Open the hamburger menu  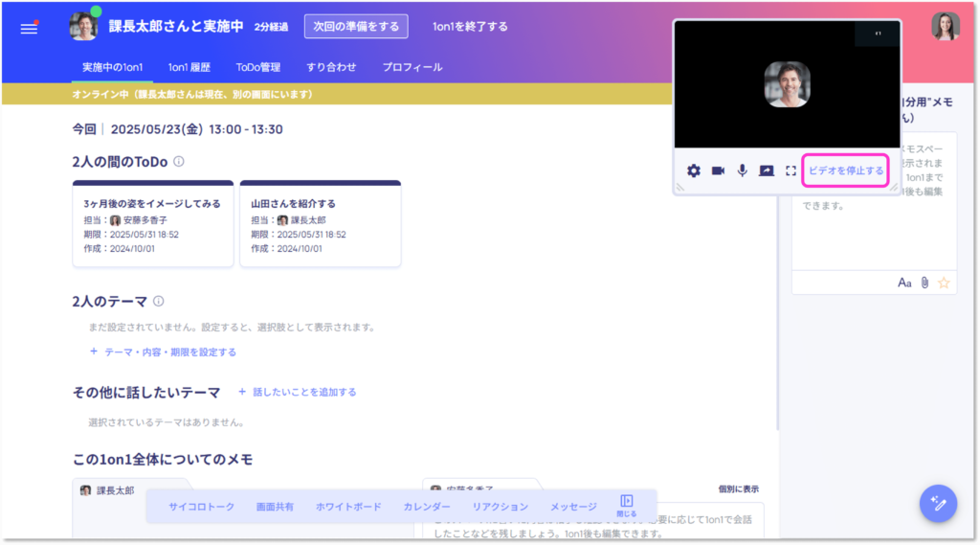click(x=29, y=28)
